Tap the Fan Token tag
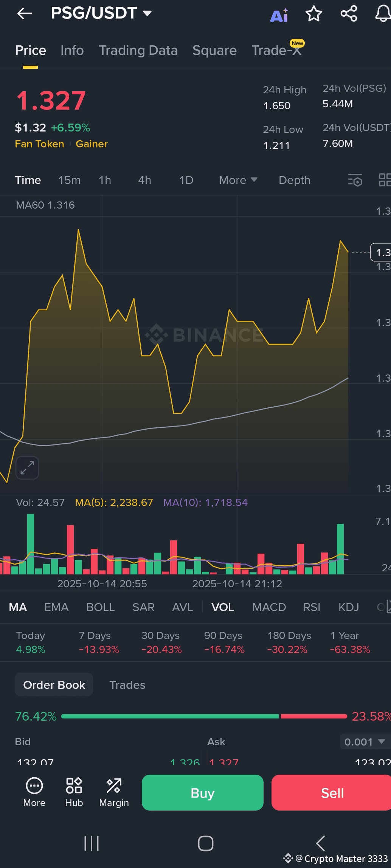Screen dimensions: 391x868 pos(39,144)
